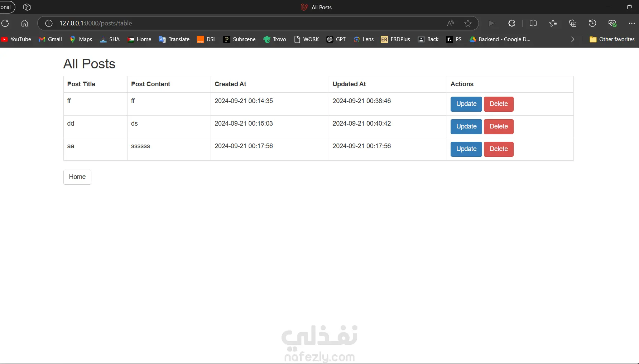Open the GPT bookmark
This screenshot has height=364, width=639.
[x=336, y=39]
